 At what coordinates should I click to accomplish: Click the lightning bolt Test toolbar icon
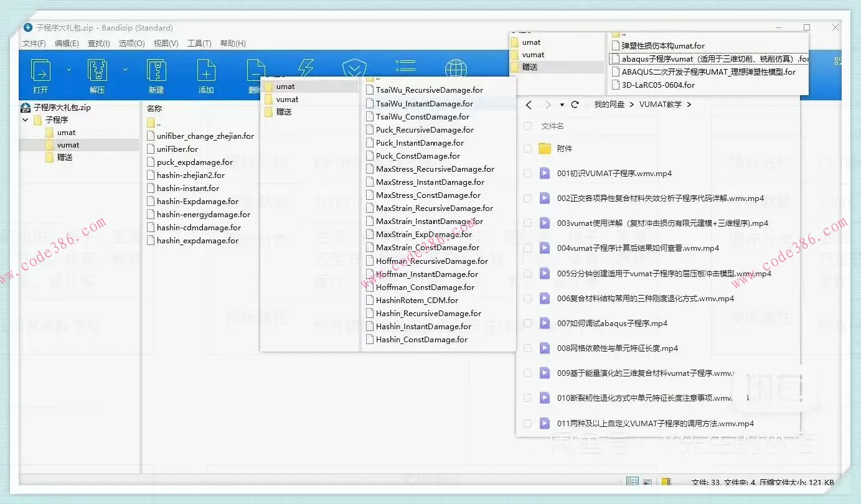[x=306, y=67]
